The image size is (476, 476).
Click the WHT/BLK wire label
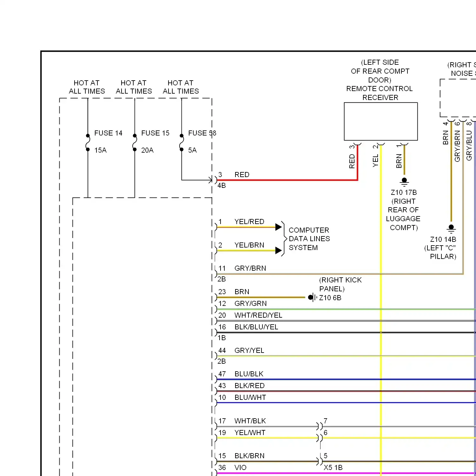coord(250,421)
